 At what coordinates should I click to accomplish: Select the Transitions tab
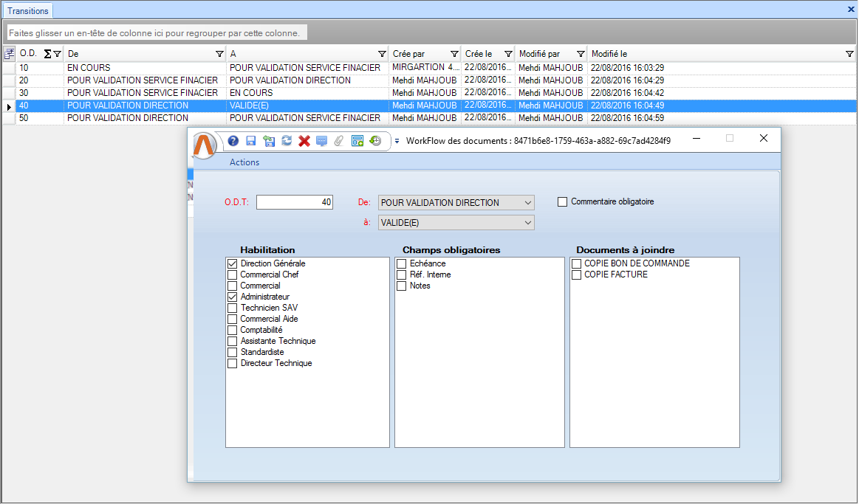pos(28,11)
